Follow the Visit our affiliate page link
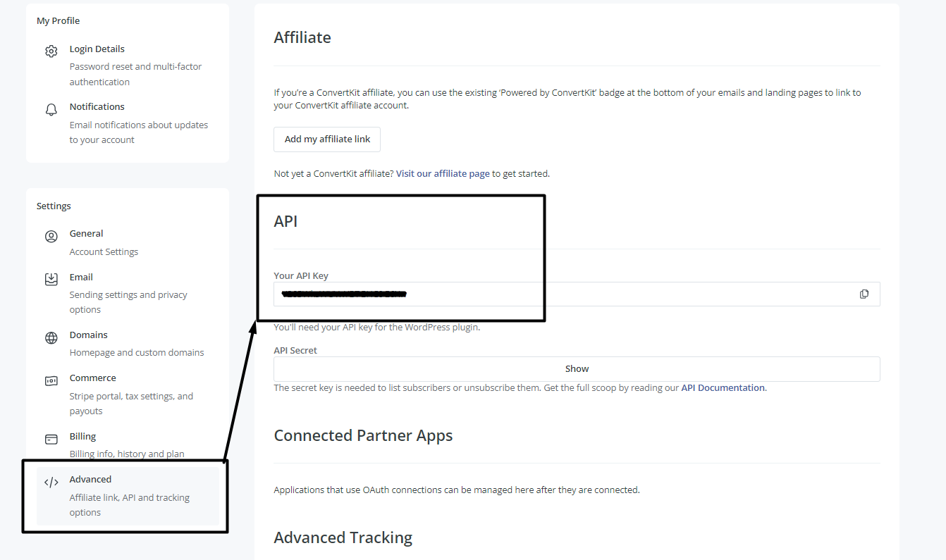This screenshot has width=946, height=560. (x=443, y=173)
